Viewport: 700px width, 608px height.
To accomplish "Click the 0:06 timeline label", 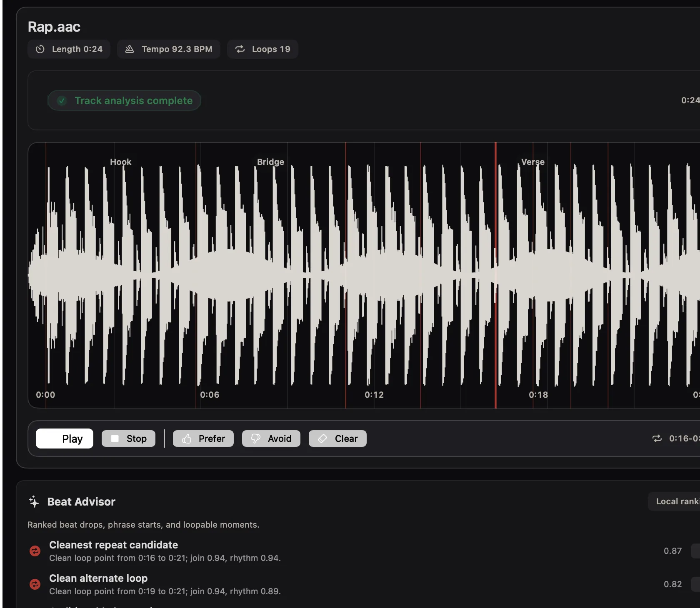I will (210, 395).
